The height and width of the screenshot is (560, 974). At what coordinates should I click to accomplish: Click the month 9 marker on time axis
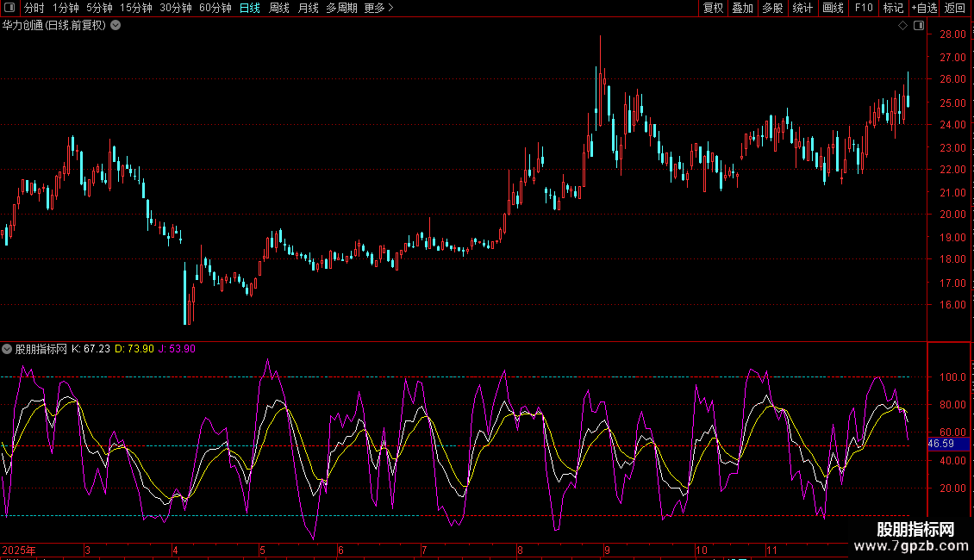(x=608, y=550)
